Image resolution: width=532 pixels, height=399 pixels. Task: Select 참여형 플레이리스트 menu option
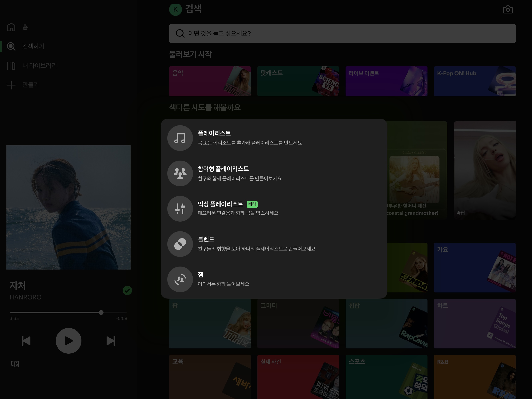(x=223, y=173)
